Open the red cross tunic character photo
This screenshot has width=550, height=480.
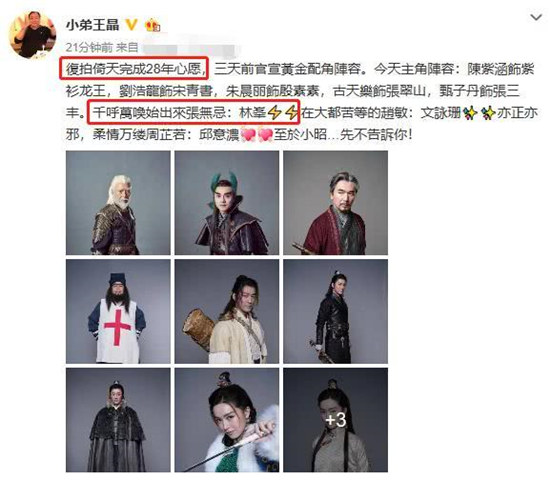[x=118, y=312]
